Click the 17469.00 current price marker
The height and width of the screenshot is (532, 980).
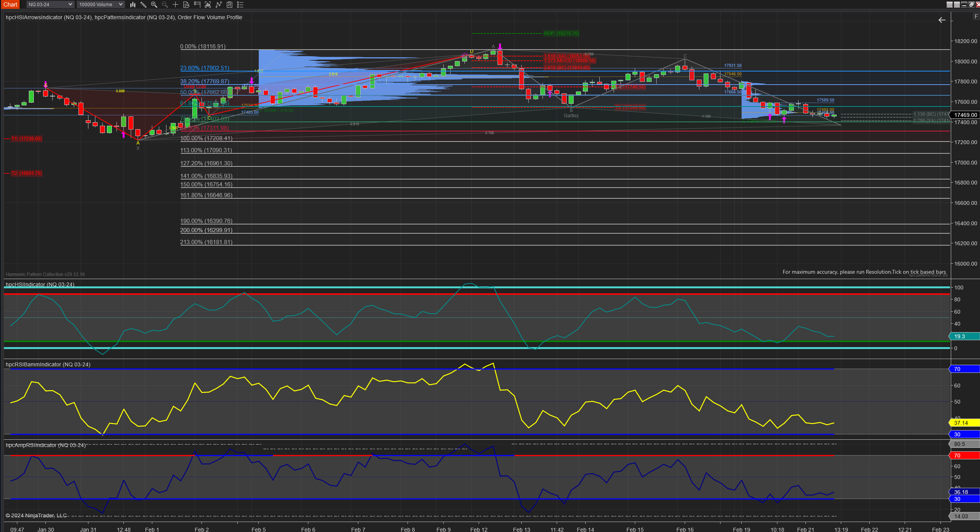point(965,115)
